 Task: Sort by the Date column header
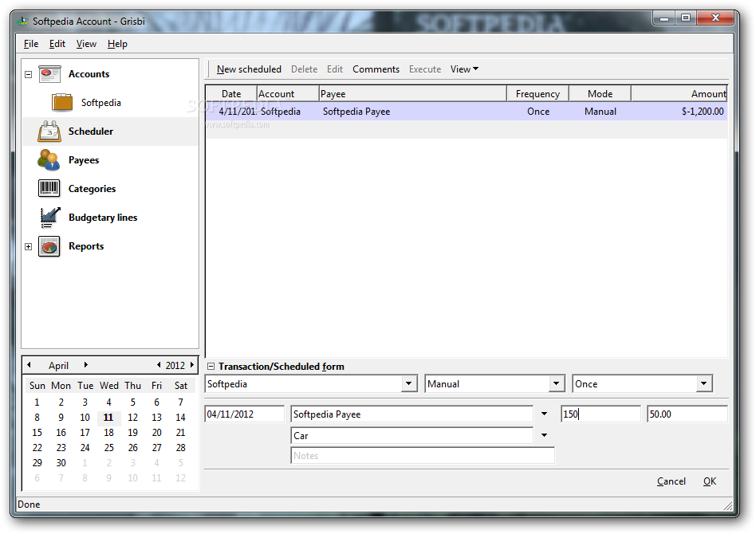click(231, 93)
